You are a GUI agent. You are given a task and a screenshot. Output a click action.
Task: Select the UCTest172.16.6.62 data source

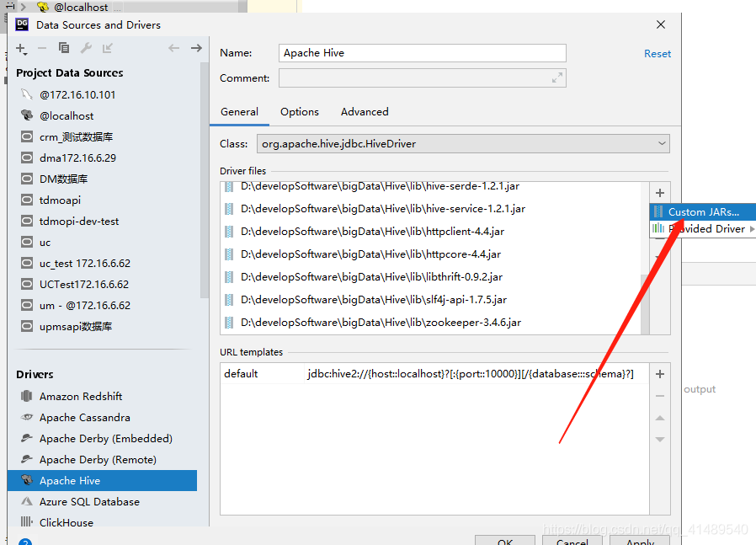point(84,285)
